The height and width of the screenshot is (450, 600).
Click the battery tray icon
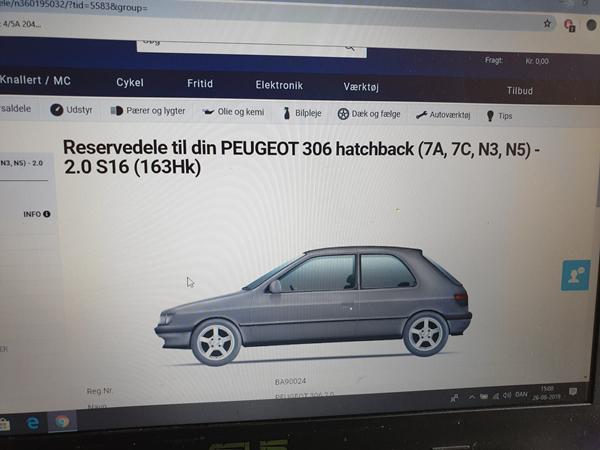tap(484, 396)
